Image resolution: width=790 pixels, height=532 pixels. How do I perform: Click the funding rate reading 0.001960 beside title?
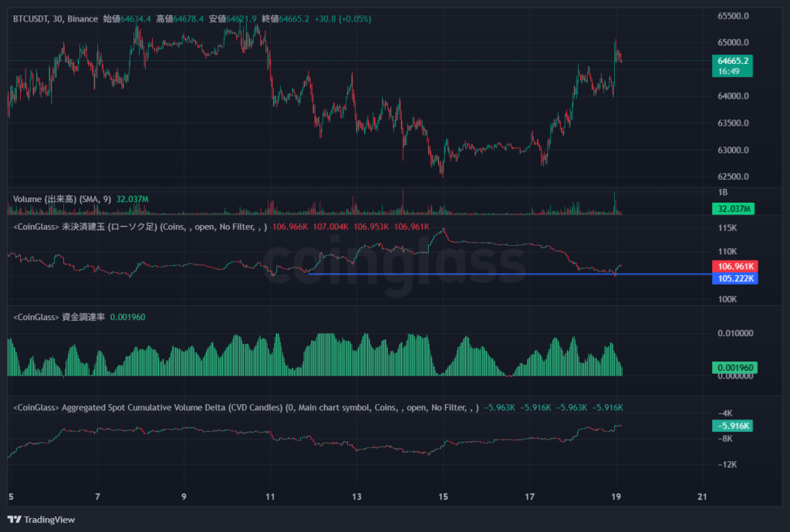pyautogui.click(x=127, y=317)
